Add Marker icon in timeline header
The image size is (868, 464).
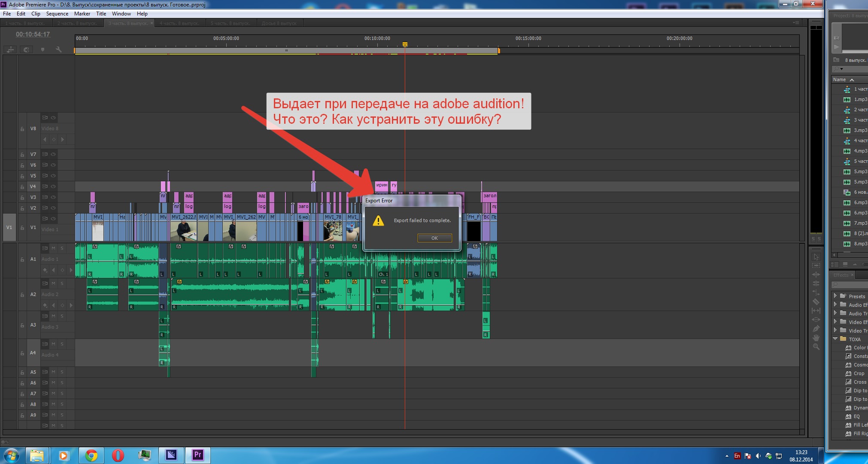pos(42,50)
